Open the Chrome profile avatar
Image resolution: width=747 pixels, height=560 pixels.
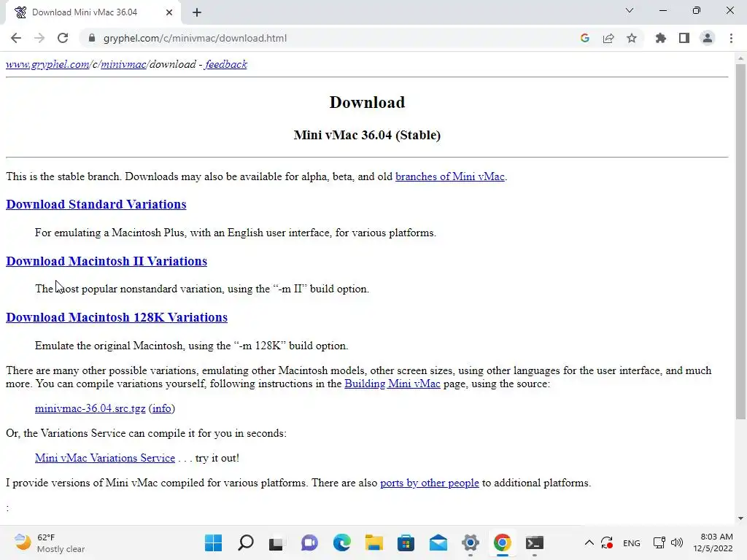(x=708, y=38)
